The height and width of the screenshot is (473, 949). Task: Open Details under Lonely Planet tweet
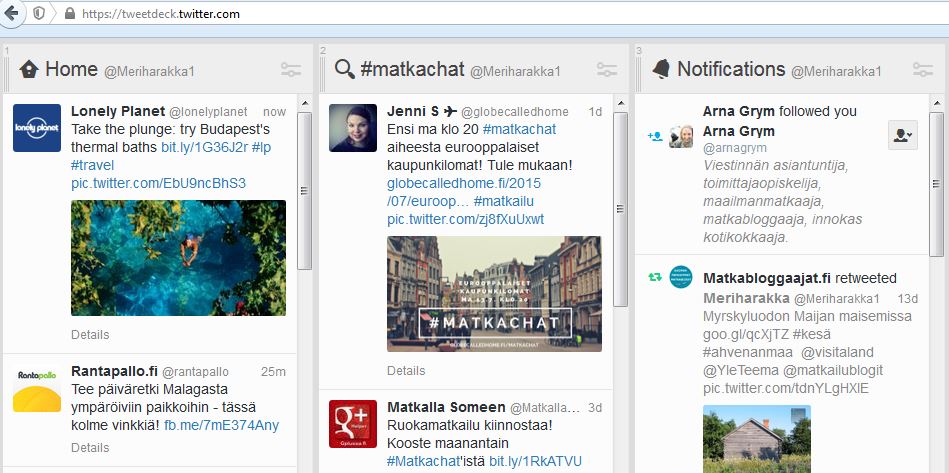coord(90,334)
